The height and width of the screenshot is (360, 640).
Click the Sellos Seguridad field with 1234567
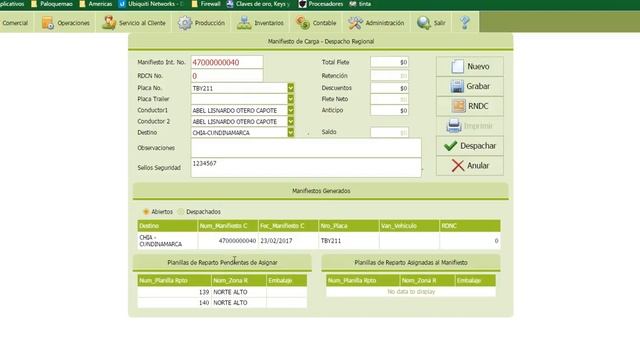[306, 167]
